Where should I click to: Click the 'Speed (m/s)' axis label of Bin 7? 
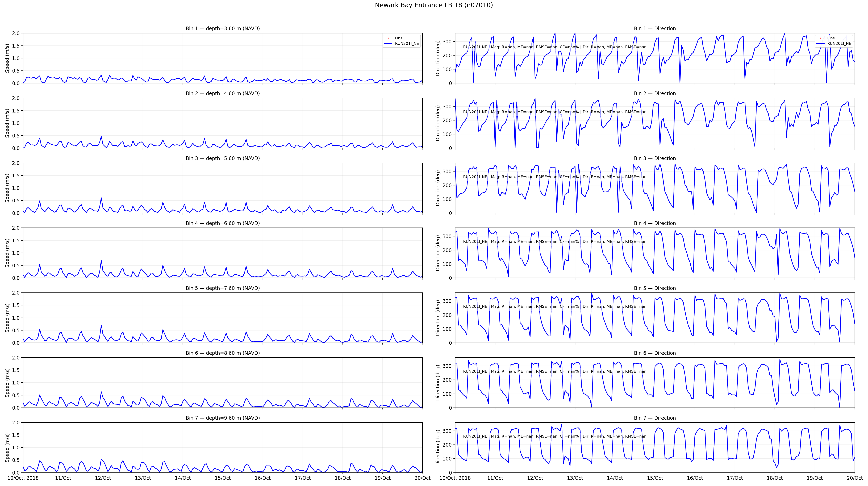pyautogui.click(x=7, y=448)
